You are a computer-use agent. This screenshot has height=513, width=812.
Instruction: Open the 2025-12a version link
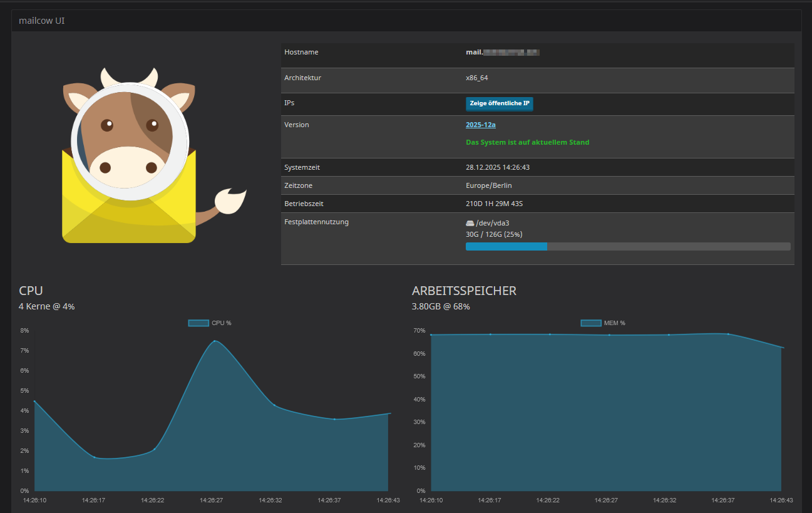[x=481, y=125]
